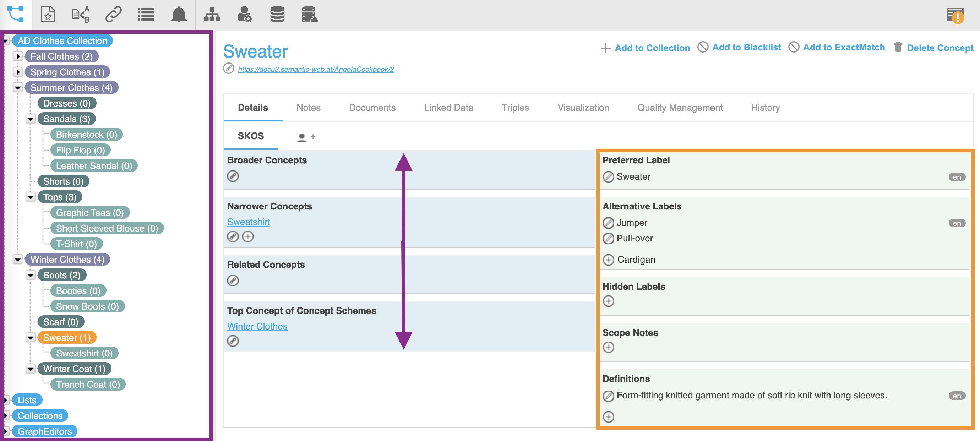
Task: Click Delete Concept
Action: click(933, 48)
